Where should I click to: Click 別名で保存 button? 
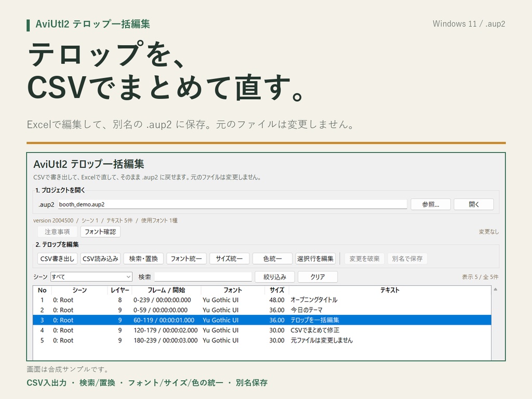click(407, 259)
